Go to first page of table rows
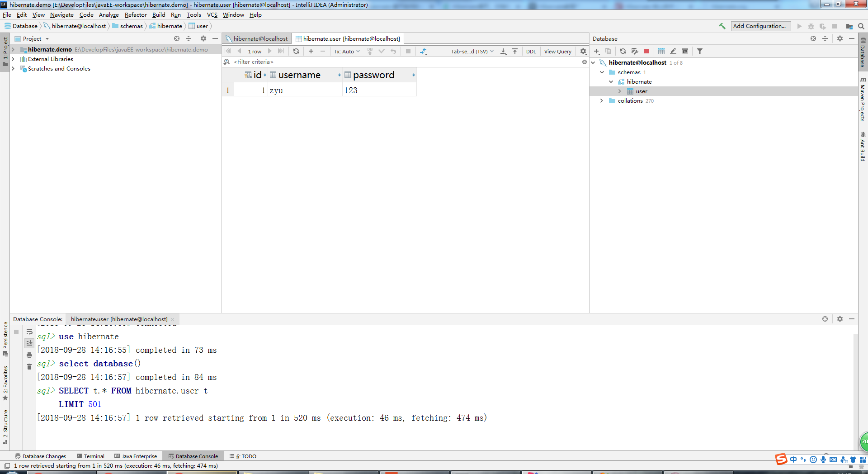Image resolution: width=868 pixels, height=474 pixels. tap(227, 51)
